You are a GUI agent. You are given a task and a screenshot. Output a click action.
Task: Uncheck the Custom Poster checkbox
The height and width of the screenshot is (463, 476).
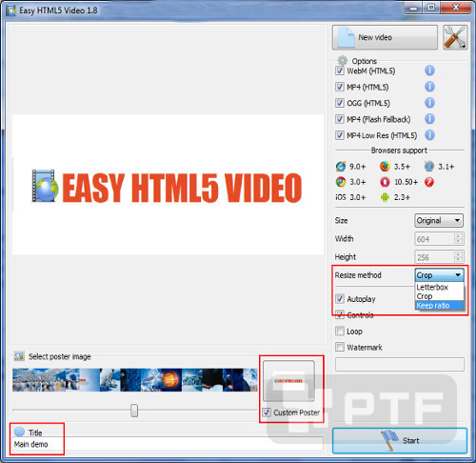(x=267, y=413)
